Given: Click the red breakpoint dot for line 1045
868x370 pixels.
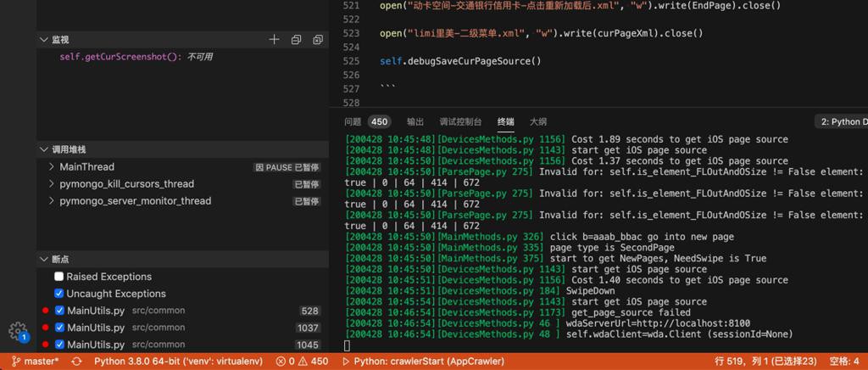Looking at the screenshot, I should tap(46, 345).
